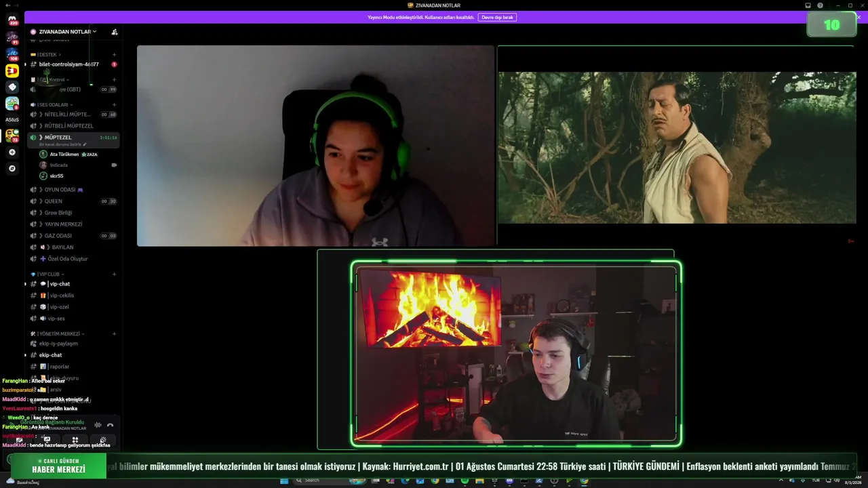The image size is (868, 488).
Task: Open vip-ozel text channel
Action: (73, 307)
